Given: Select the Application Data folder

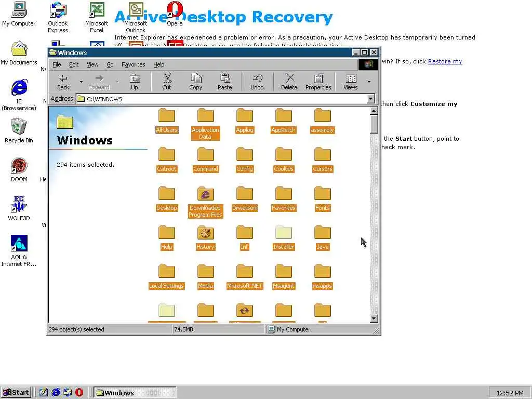Looking at the screenshot, I should [205, 124].
